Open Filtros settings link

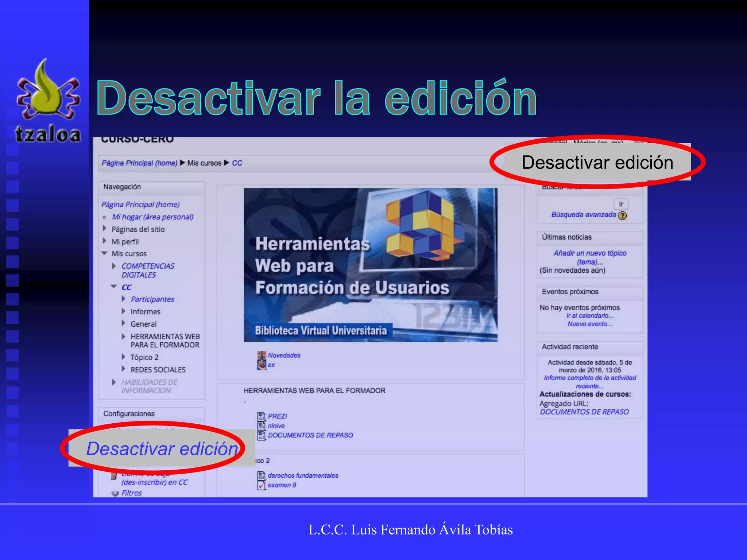coord(131,493)
